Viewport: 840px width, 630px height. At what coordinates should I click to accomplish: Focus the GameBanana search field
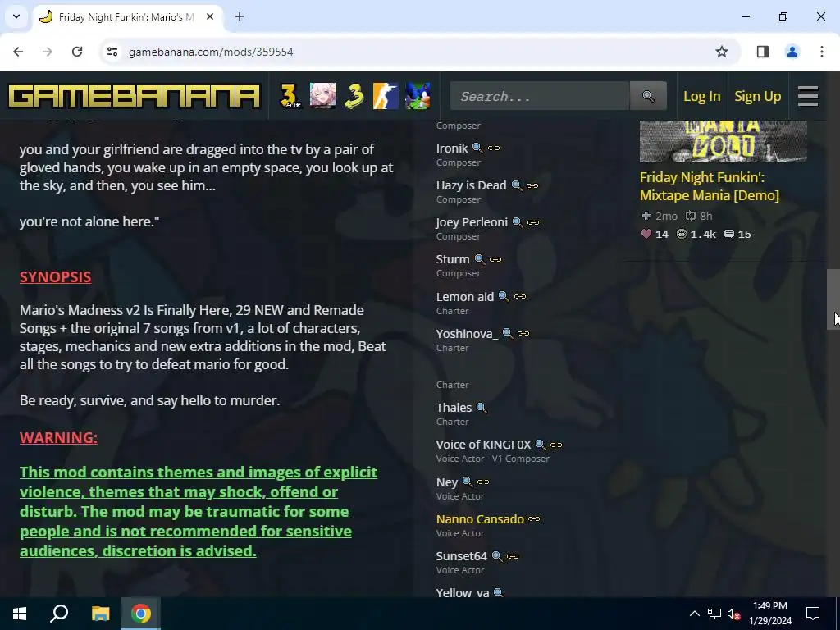click(540, 97)
